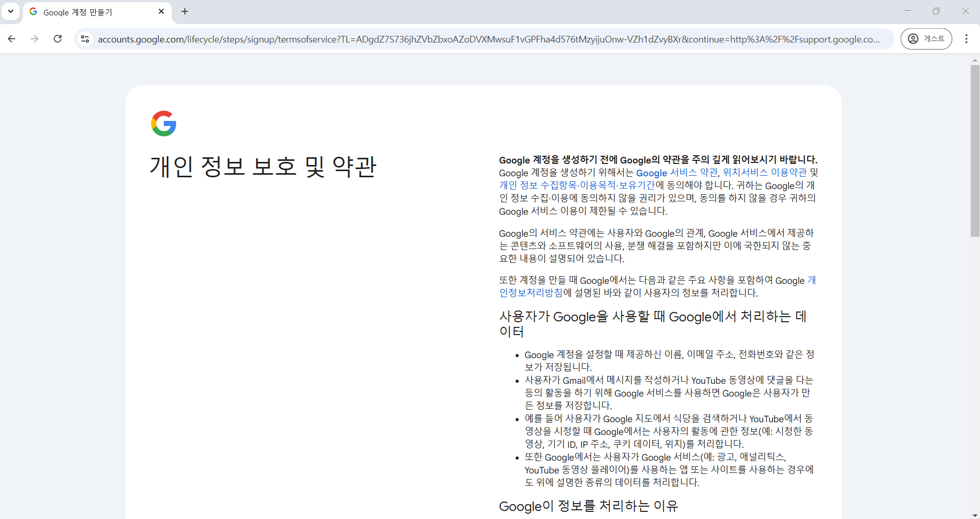Click the scrollbar up arrow

[975, 60]
